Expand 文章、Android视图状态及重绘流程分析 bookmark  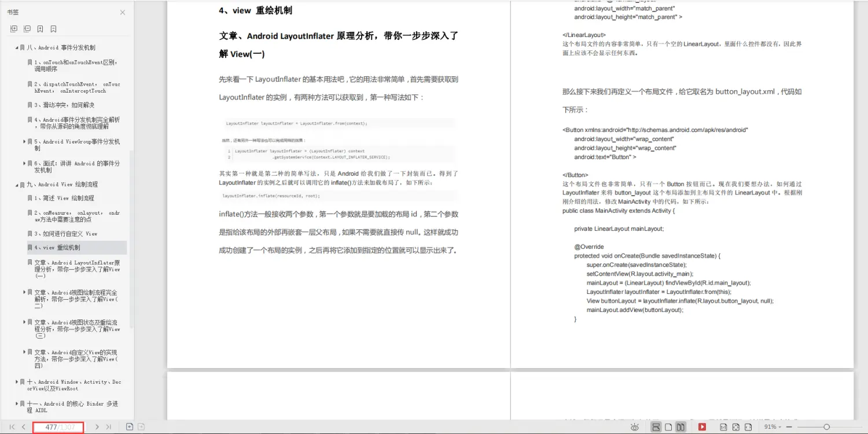point(24,322)
